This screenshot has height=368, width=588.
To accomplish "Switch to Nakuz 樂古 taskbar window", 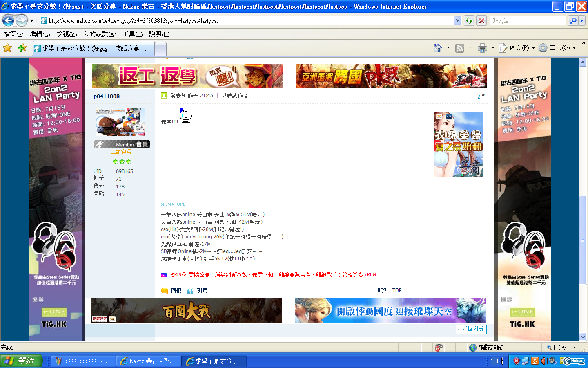I will [148, 361].
